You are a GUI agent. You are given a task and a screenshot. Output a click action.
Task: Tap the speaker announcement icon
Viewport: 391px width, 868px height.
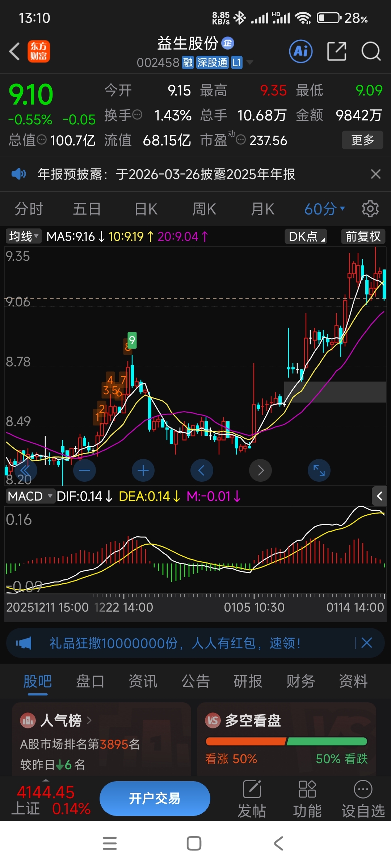click(18, 174)
